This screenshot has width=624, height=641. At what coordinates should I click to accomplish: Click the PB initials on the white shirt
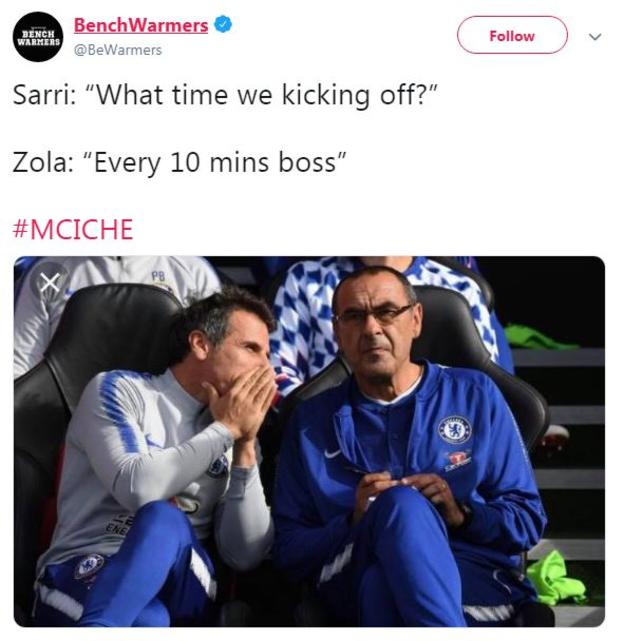[x=158, y=275]
